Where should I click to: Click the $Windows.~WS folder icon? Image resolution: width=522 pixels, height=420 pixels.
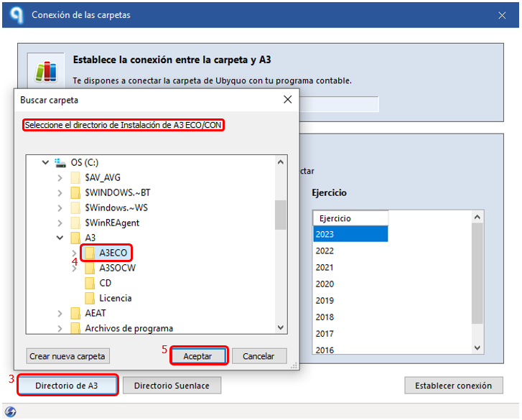tap(75, 207)
